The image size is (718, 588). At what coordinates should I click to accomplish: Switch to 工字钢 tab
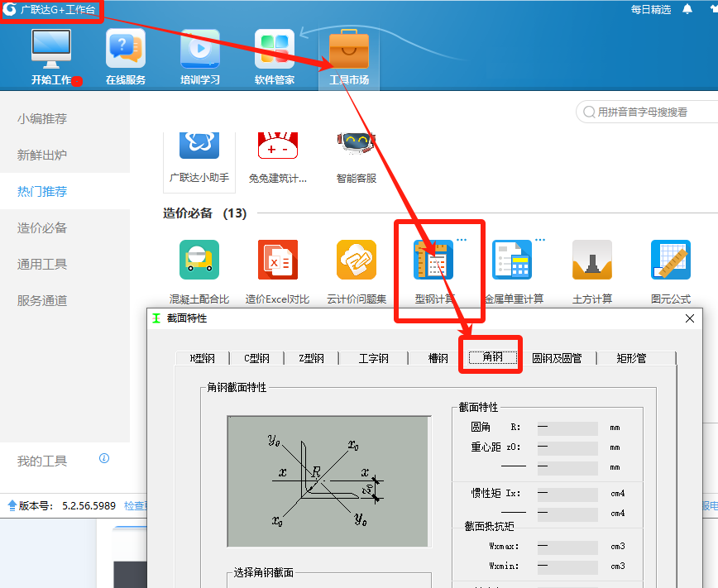(x=374, y=358)
